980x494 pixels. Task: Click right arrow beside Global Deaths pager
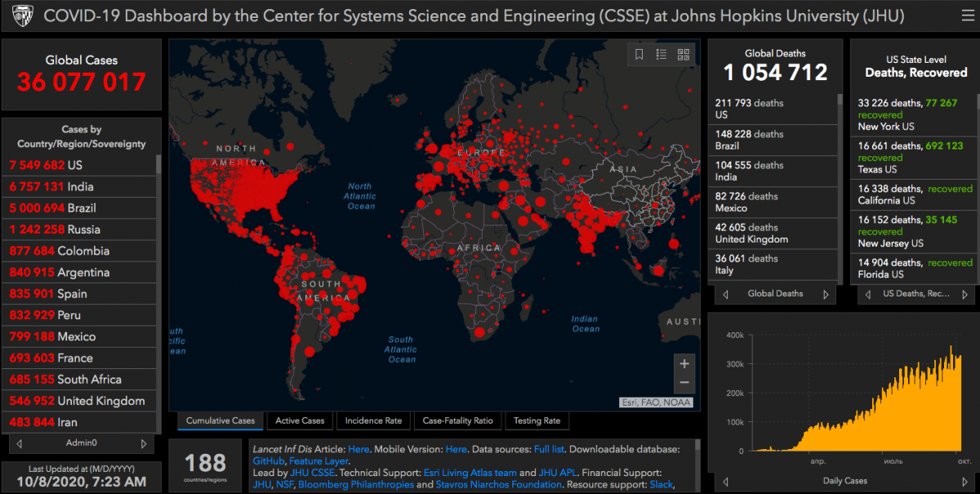[x=826, y=294]
